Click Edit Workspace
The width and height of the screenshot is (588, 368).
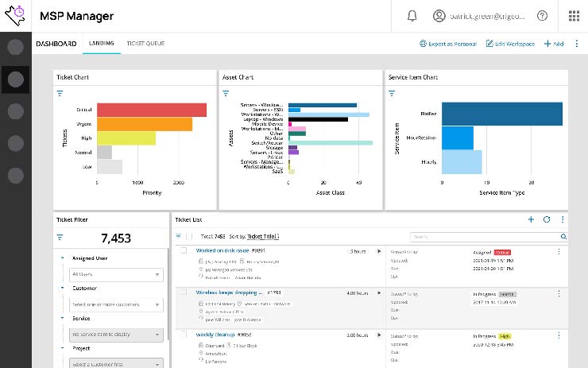click(510, 44)
